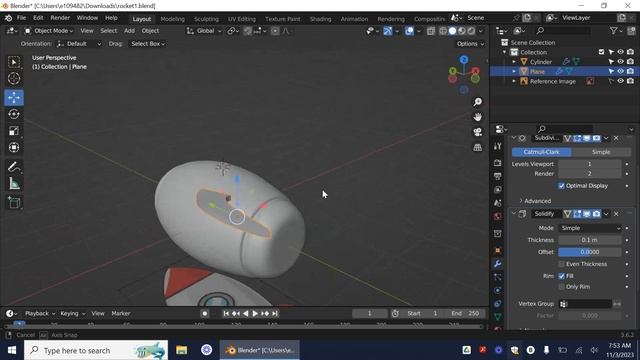
Task: Select Simple subdivision type
Action: tap(601, 152)
